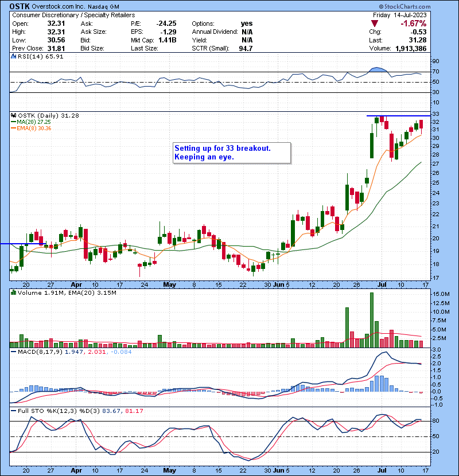Click the red down-triangle change indicator

(x=375, y=24)
